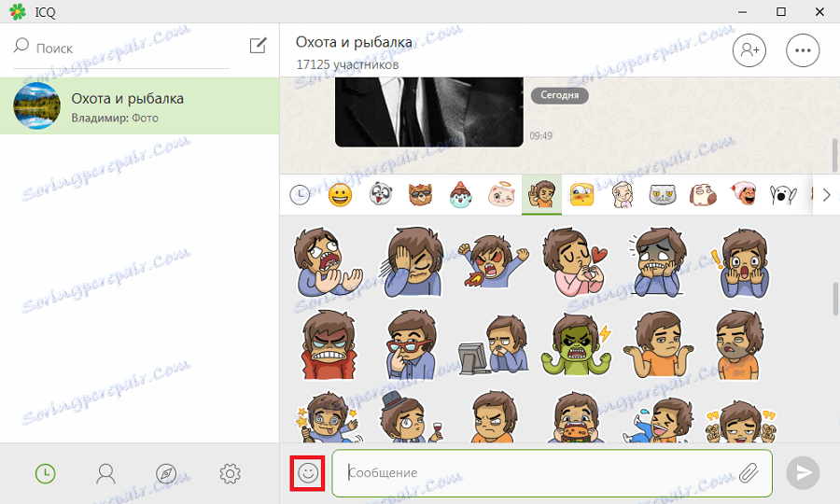The width and height of the screenshot is (840, 504).
Task: Click the Сегодня date badge
Action: (560, 95)
